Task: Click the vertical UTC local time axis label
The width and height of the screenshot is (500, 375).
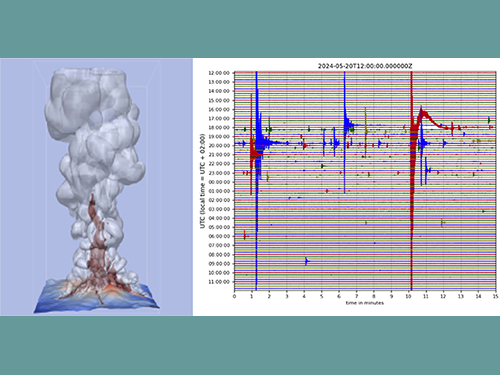Action: click(x=202, y=181)
